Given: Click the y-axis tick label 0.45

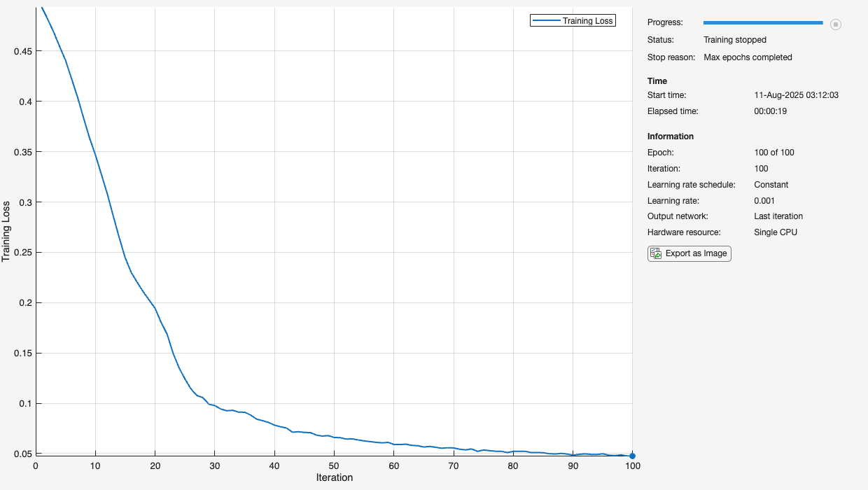Looking at the screenshot, I should point(23,51).
